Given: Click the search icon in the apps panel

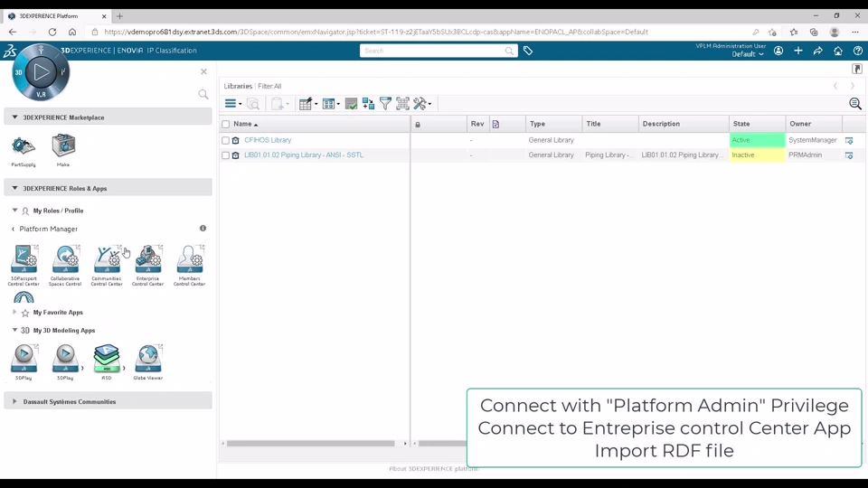Looking at the screenshot, I should tap(203, 95).
